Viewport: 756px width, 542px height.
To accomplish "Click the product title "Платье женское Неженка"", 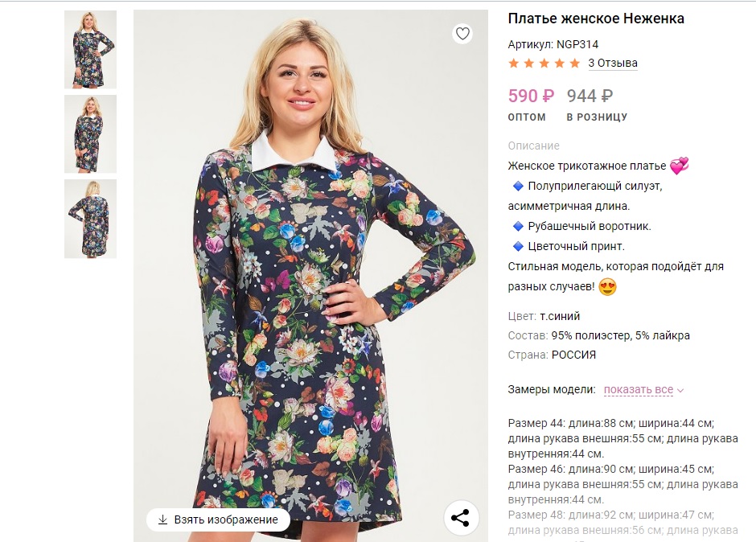I will (x=596, y=18).
